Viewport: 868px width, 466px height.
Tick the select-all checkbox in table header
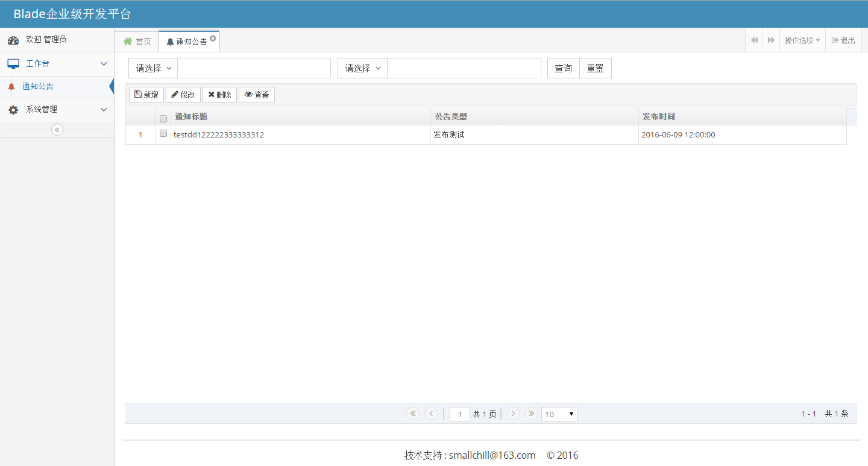163,119
